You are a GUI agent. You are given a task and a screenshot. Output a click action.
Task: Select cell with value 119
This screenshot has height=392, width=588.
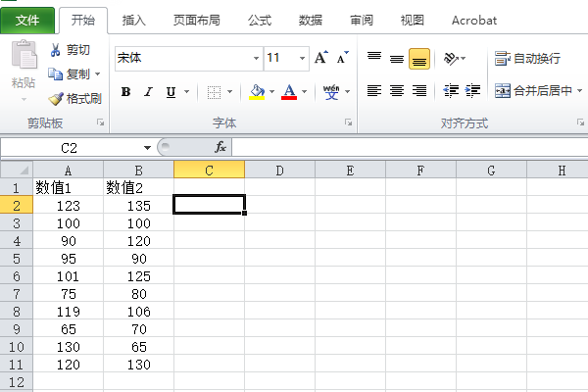(x=68, y=312)
